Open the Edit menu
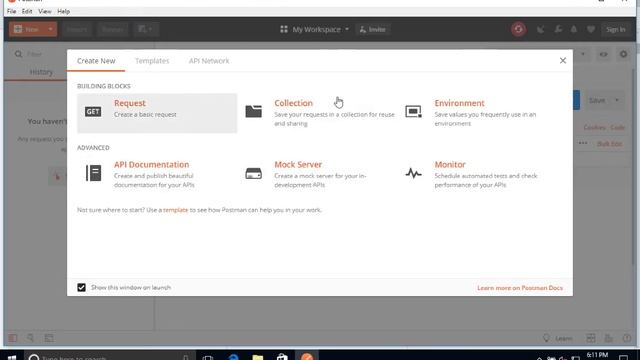 27,11
